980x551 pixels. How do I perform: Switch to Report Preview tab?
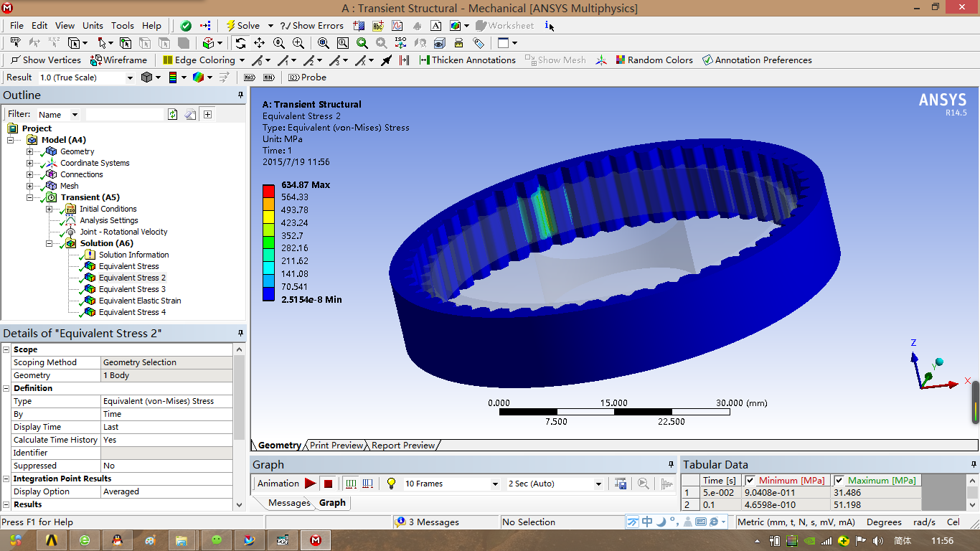click(403, 446)
